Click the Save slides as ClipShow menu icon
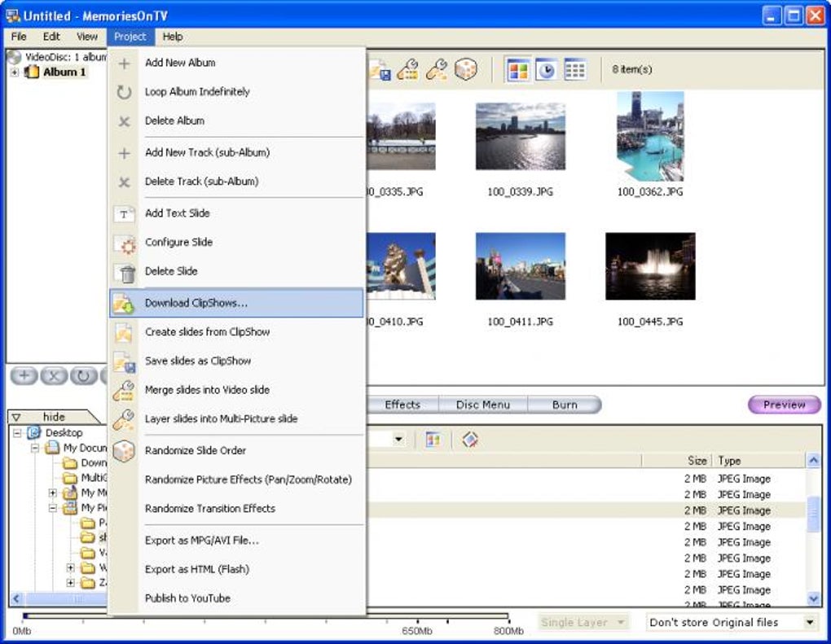The width and height of the screenshot is (831, 644). (x=124, y=361)
